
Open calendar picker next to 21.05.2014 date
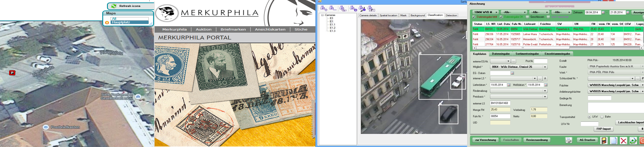(628, 12)
